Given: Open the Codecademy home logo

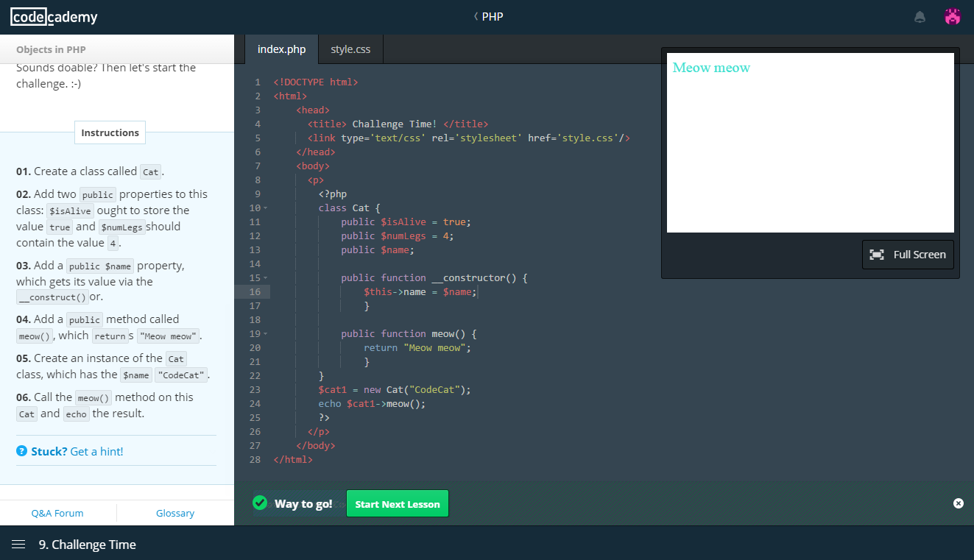Looking at the screenshot, I should pos(54,17).
